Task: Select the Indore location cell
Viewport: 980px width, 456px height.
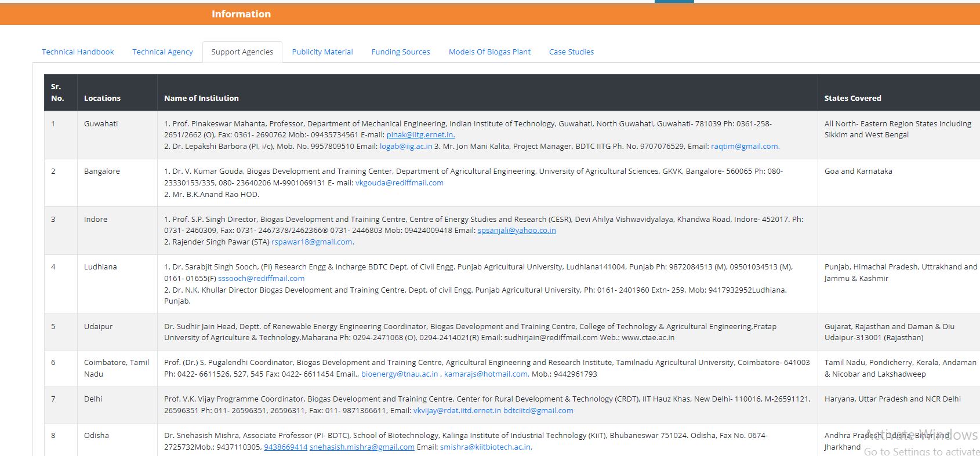Action: [117, 231]
